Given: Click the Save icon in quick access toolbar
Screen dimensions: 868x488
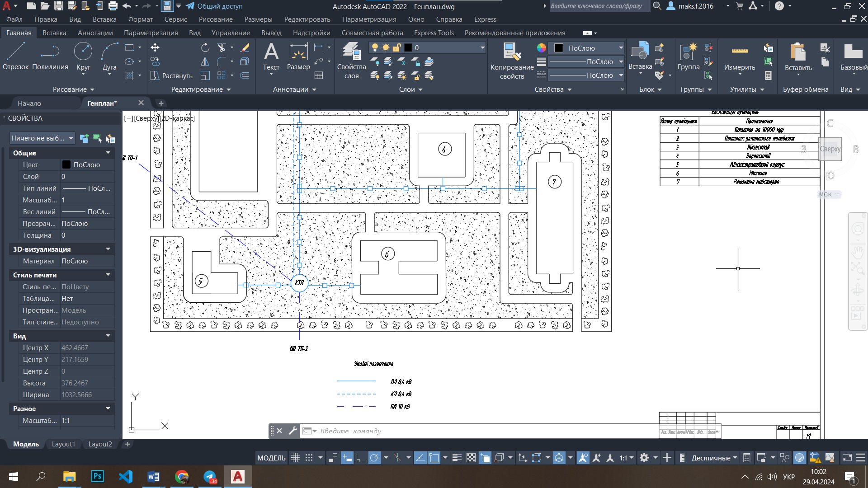Looking at the screenshot, I should tap(59, 6).
